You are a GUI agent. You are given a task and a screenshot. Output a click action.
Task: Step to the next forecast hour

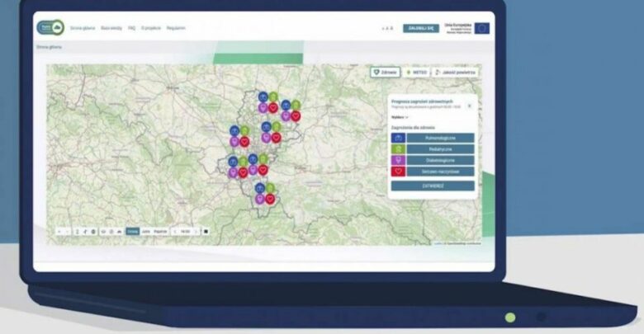tap(196, 232)
